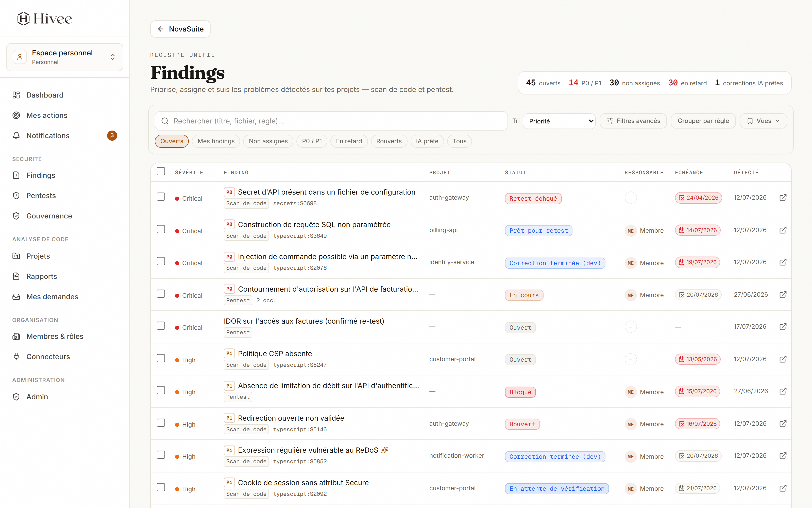
Task: Toggle the select-all checkbox in table header
Action: 161,171
